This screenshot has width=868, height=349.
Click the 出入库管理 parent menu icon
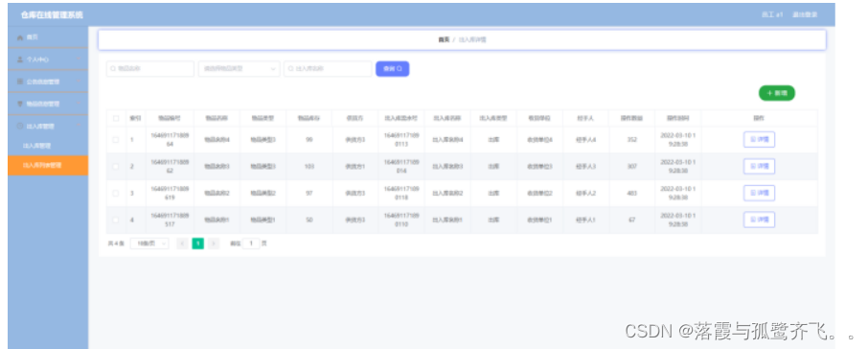20,127
